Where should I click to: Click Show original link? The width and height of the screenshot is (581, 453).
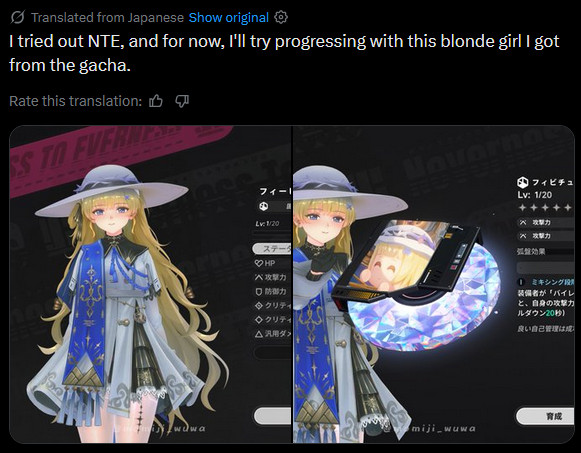229,17
